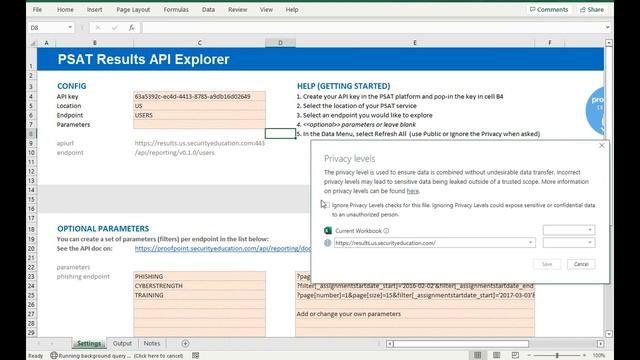Click the globe icon beside the URL
Viewport: 640px width, 360px height.
[328, 243]
